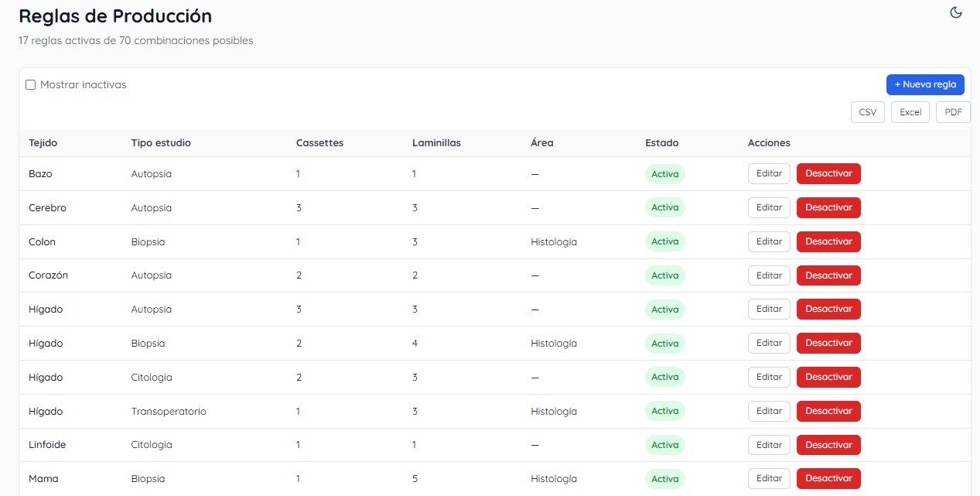980x496 pixels.
Task: Click Histología area in Mama row
Action: pos(554,479)
